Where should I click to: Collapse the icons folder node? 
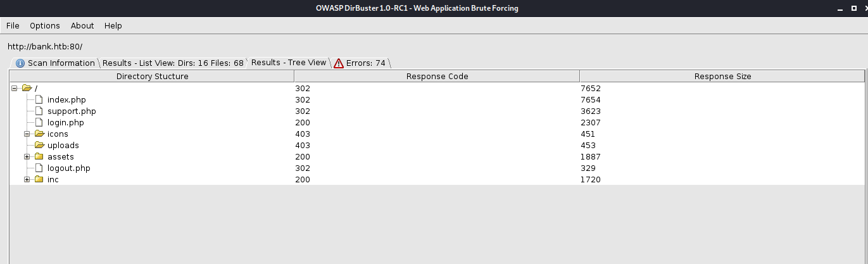27,134
